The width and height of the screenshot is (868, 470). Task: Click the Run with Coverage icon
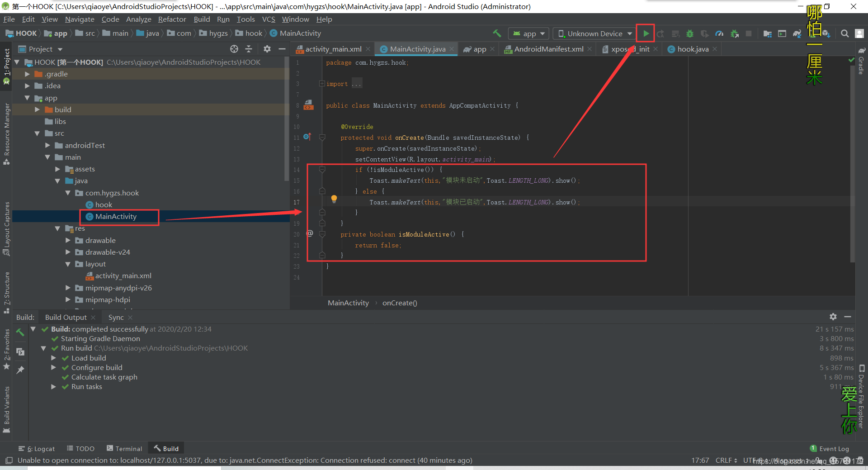click(704, 33)
